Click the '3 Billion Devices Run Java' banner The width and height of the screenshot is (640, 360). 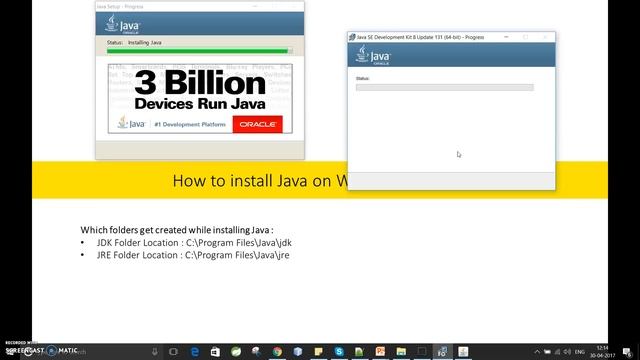(x=200, y=98)
